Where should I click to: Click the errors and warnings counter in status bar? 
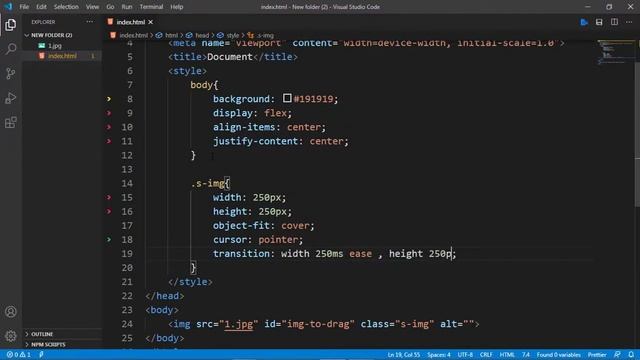[18, 355]
